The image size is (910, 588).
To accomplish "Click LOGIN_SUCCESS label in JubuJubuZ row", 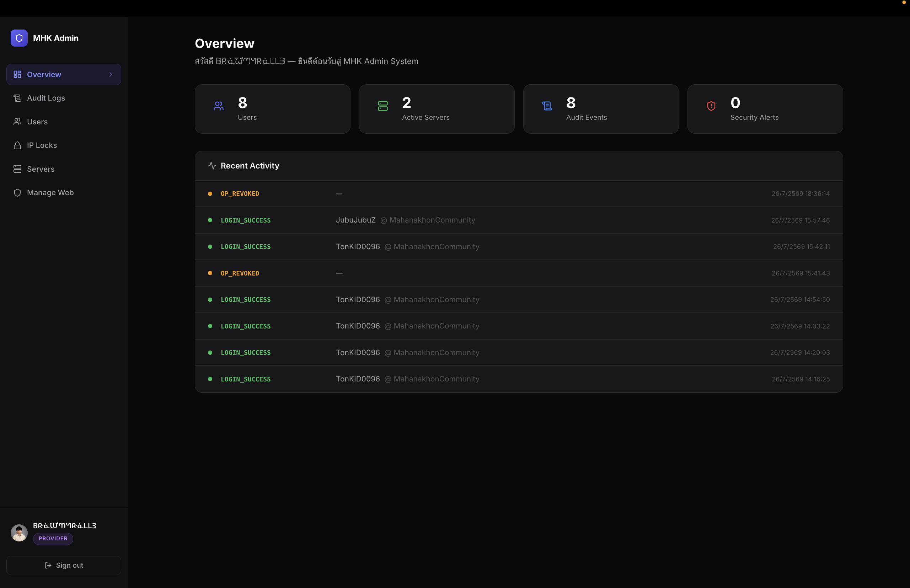I will coord(245,220).
